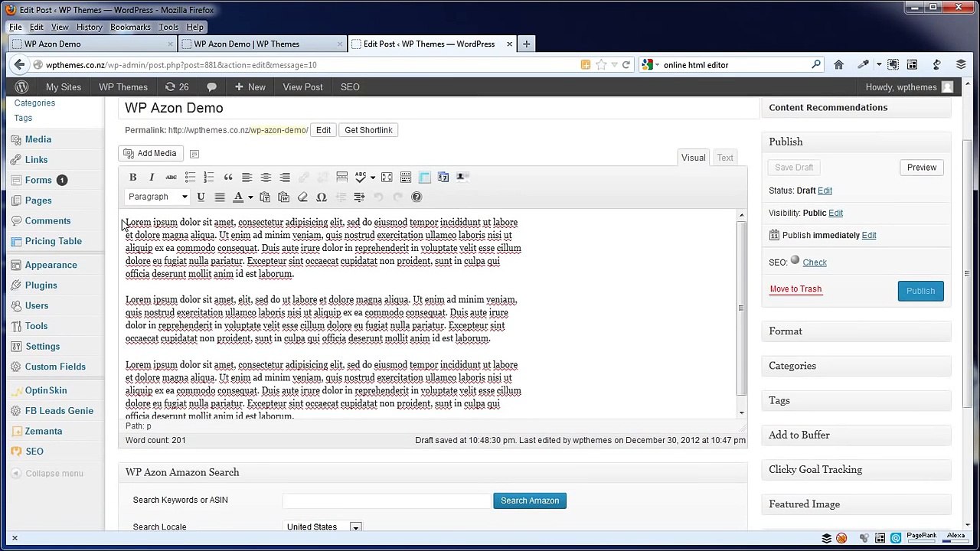Open the Search Locale dropdown
980x551 pixels.
(x=322, y=527)
